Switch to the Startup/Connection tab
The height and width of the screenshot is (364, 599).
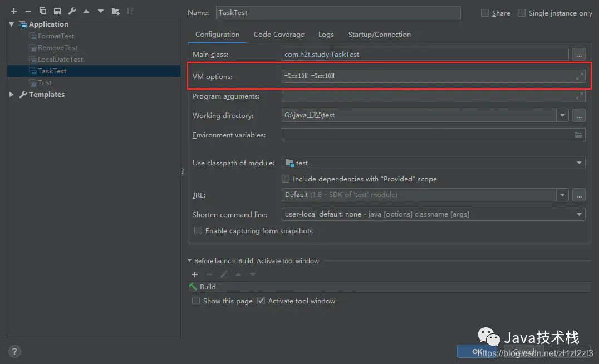click(379, 35)
